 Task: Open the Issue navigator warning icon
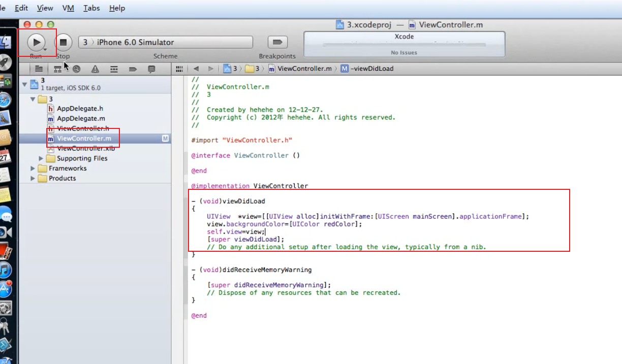tap(95, 69)
